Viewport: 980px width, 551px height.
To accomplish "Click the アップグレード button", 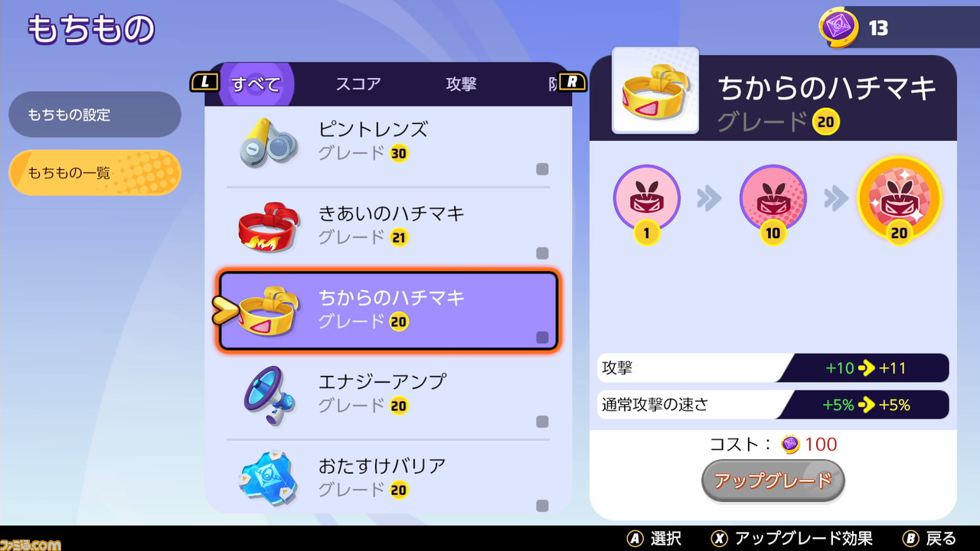I will (773, 481).
